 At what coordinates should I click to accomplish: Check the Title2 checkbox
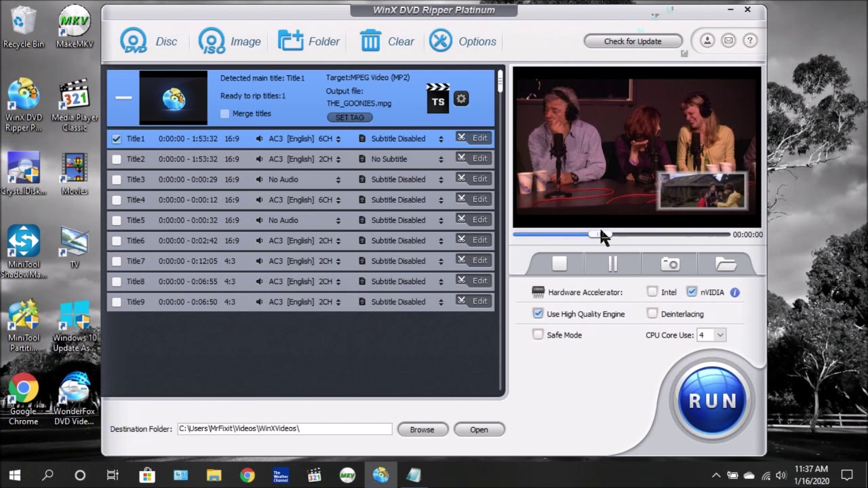(117, 159)
